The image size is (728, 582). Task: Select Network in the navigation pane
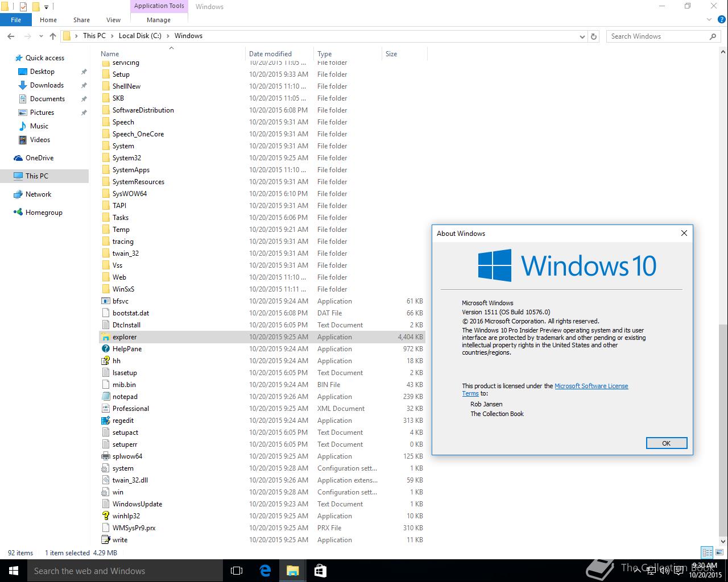[x=38, y=194]
